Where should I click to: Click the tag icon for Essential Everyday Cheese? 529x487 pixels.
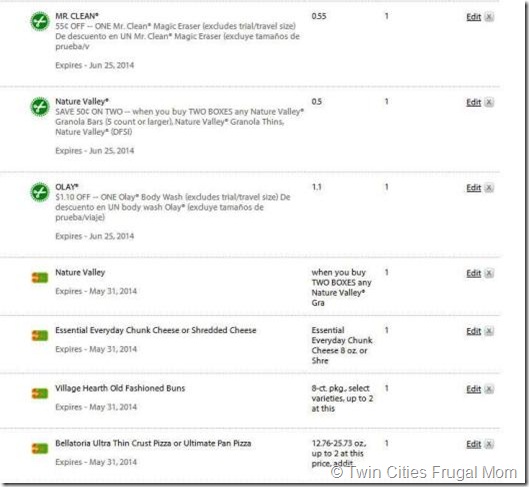click(x=40, y=336)
